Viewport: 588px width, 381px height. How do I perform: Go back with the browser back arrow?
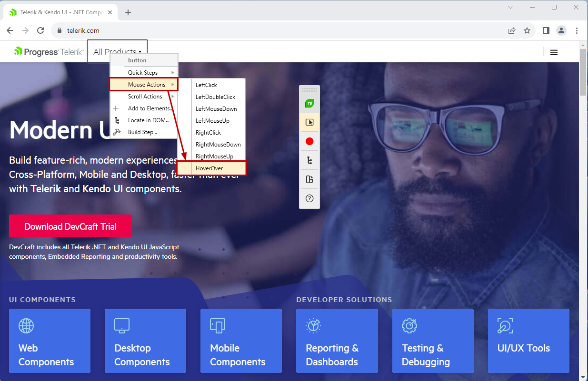click(10, 30)
